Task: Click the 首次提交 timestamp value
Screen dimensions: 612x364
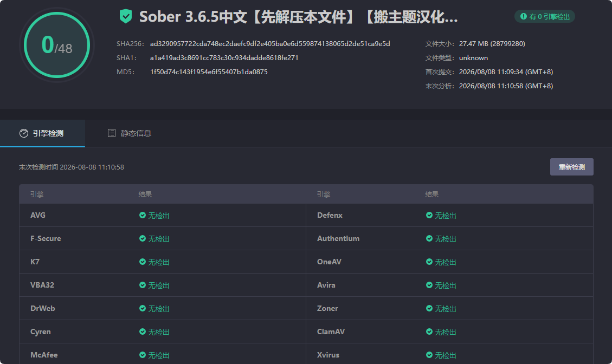Action: click(x=506, y=72)
